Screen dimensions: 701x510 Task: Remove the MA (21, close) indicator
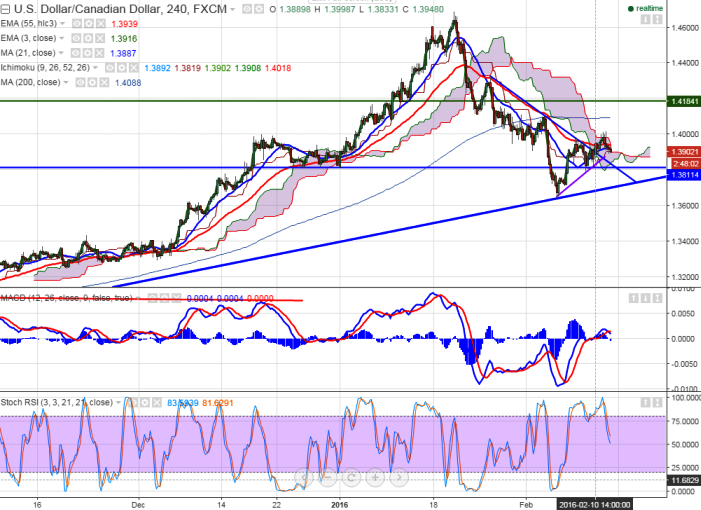pyautogui.click(x=100, y=53)
